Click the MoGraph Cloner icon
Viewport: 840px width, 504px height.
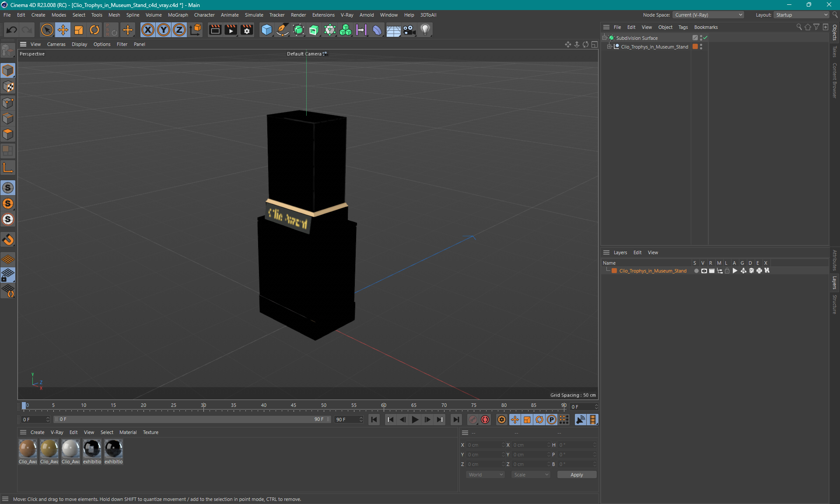tap(346, 30)
